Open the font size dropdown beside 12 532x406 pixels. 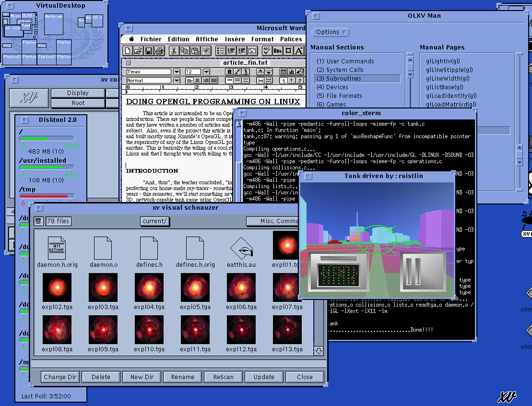(x=206, y=72)
